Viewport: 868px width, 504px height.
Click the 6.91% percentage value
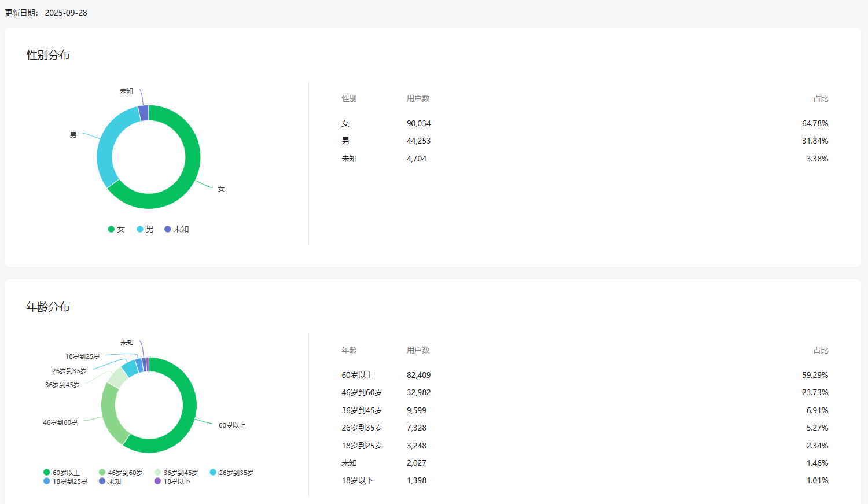pyautogui.click(x=817, y=410)
